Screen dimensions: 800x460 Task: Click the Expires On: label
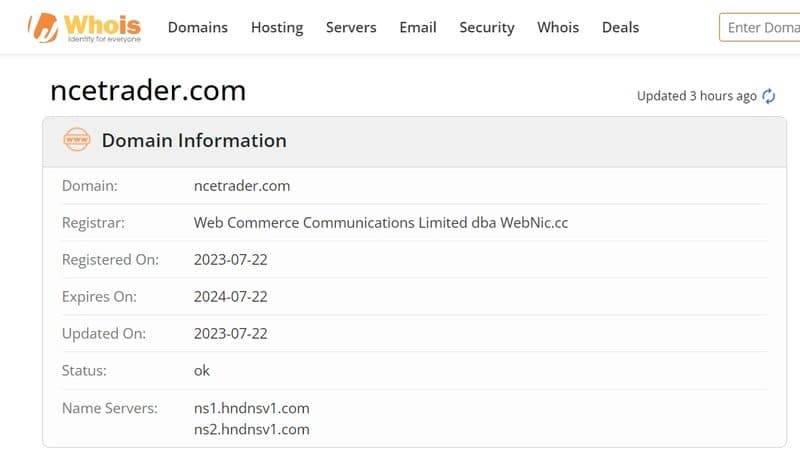99,297
